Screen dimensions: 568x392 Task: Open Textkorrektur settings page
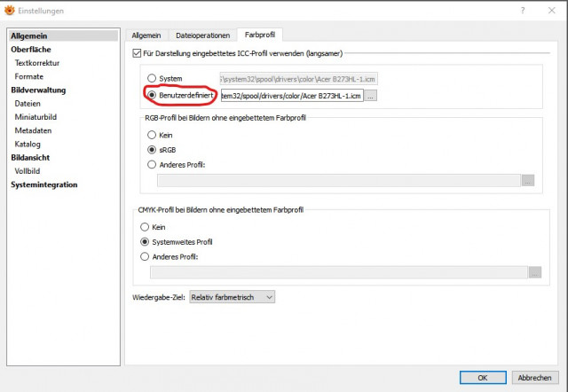tap(37, 63)
